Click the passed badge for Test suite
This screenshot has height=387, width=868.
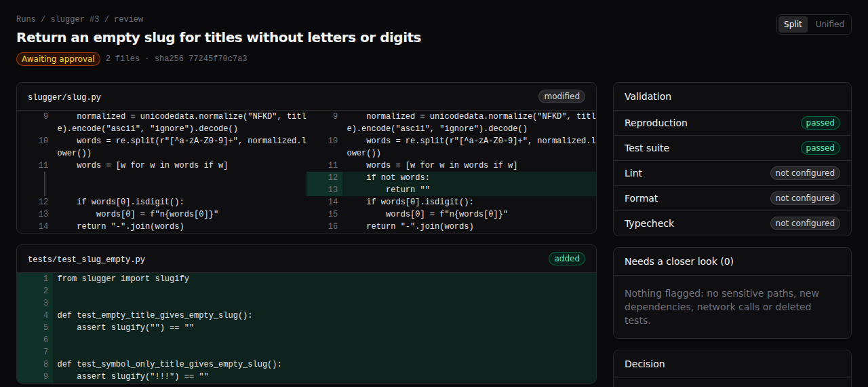(x=820, y=148)
